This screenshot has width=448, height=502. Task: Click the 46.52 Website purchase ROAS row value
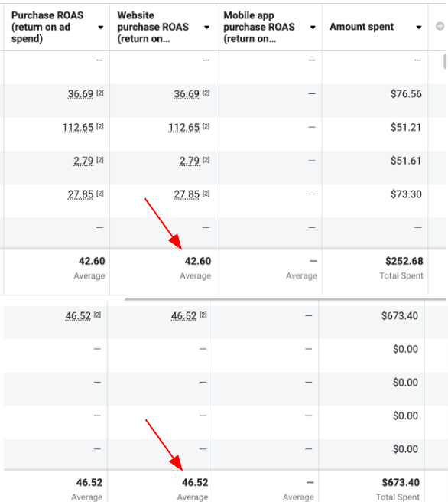(183, 316)
